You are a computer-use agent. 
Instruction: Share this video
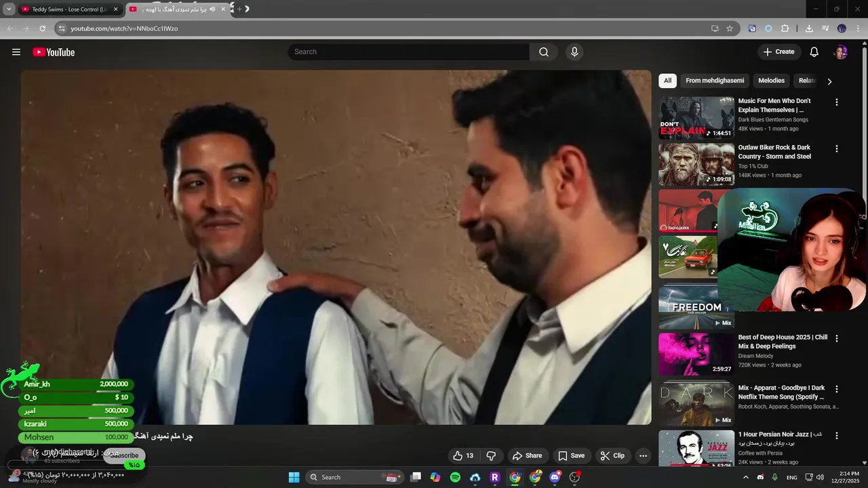point(527,455)
